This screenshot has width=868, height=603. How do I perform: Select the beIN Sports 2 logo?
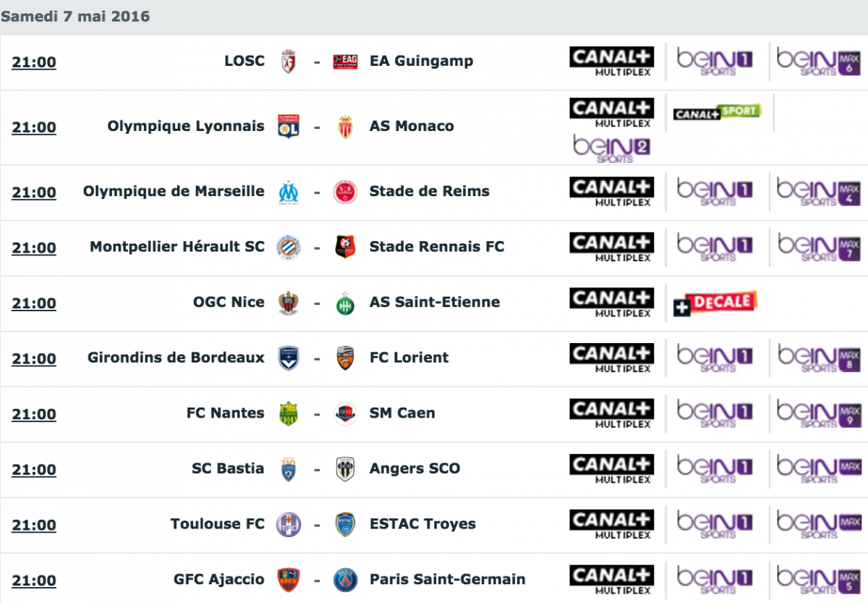coord(611,148)
